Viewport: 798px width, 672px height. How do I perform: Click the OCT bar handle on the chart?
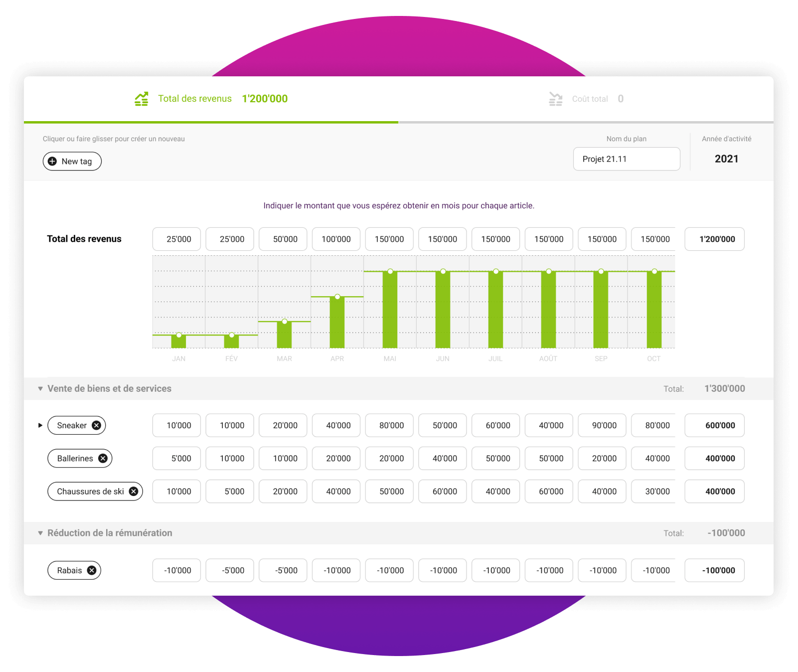click(x=654, y=271)
